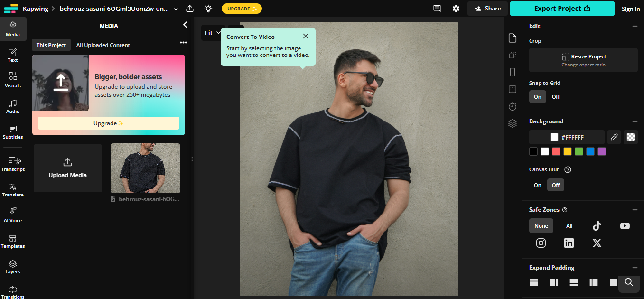Collapse the Media panel with chevron
This screenshot has width=644, height=299.
pos(185,25)
